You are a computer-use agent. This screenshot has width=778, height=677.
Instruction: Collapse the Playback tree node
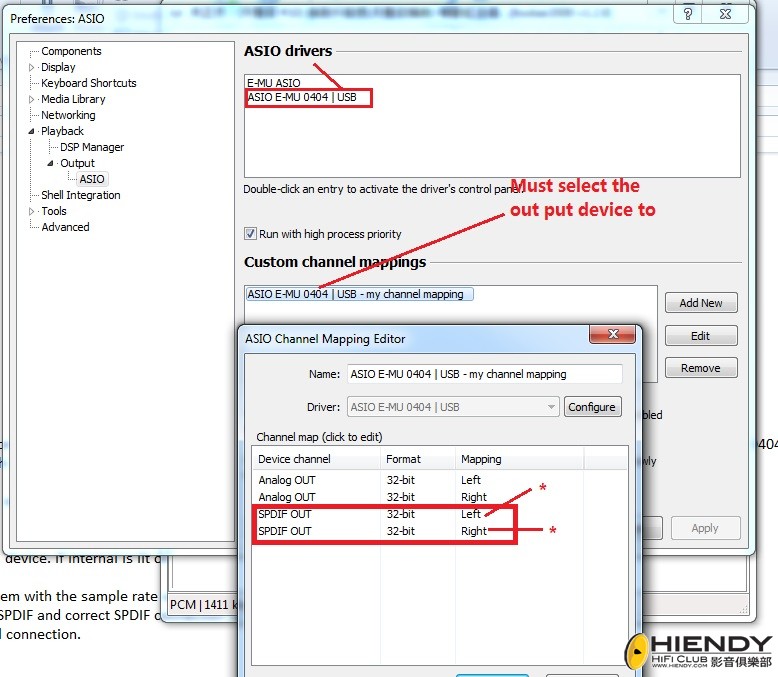click(32, 131)
